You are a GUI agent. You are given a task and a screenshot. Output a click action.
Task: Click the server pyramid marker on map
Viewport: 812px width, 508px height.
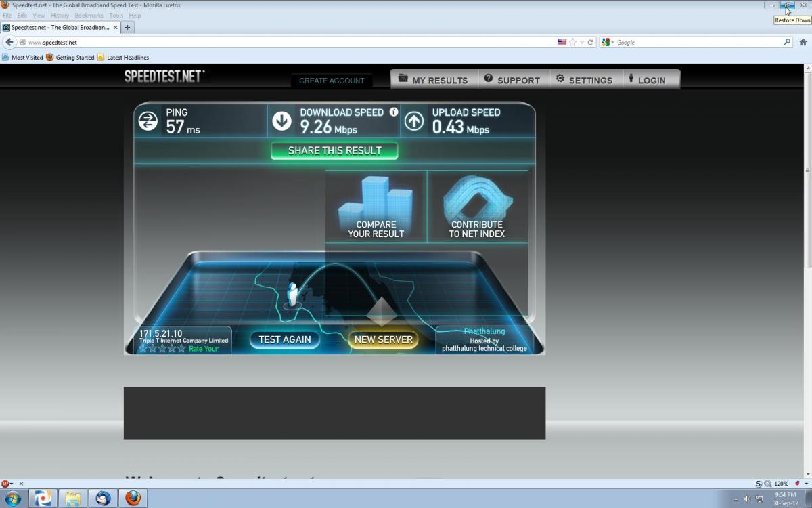[x=382, y=311]
